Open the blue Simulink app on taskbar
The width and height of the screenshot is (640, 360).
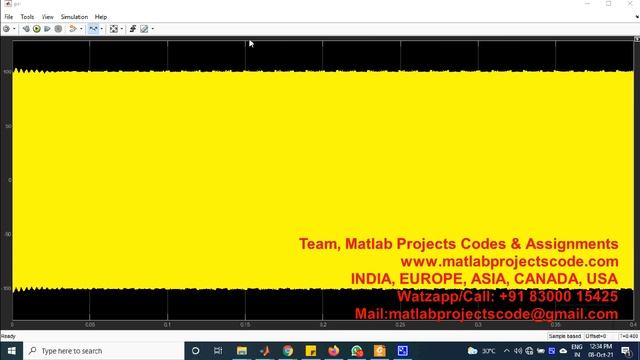(x=402, y=351)
